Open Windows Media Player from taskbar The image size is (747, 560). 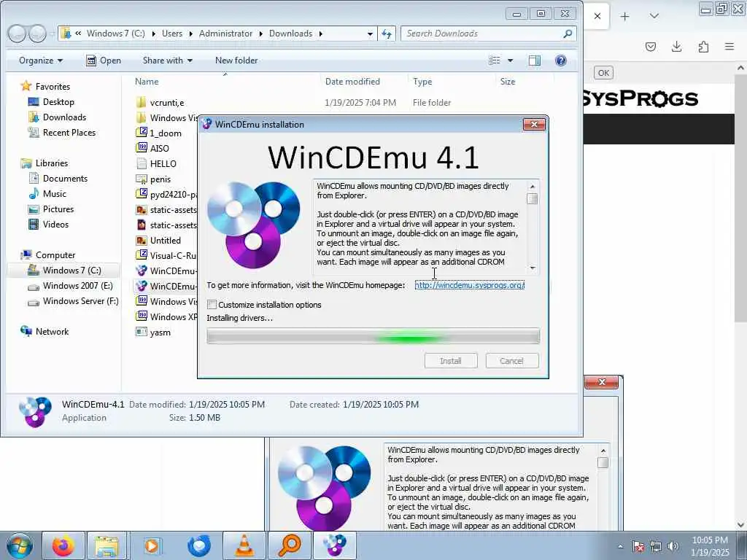(152, 545)
